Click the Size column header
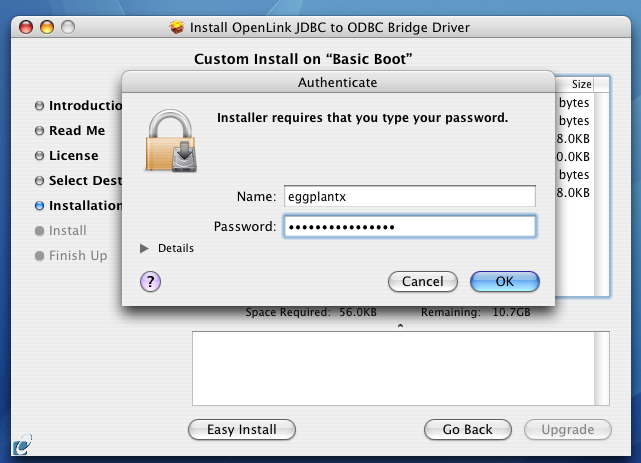Image resolution: width=641 pixels, height=463 pixels. pyautogui.click(x=574, y=84)
